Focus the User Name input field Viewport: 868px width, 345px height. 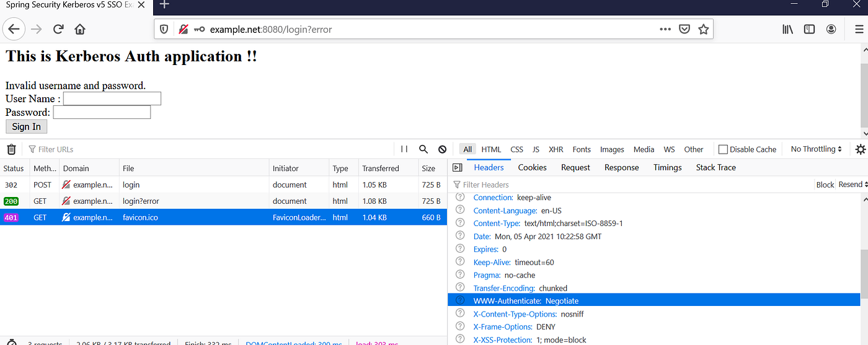(112, 98)
